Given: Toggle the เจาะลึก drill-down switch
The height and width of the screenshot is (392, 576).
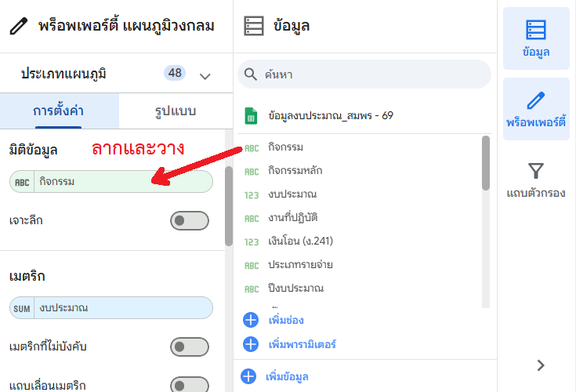Looking at the screenshot, I should pos(190,221).
